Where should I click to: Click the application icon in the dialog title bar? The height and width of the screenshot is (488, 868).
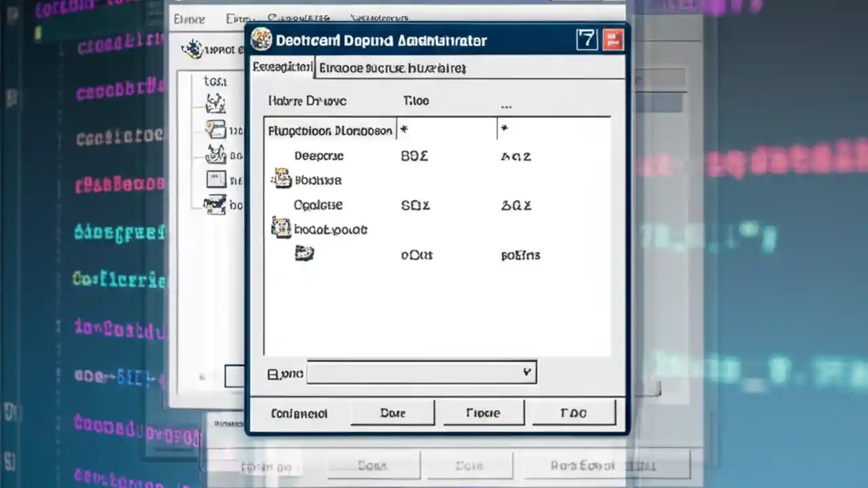[x=262, y=39]
